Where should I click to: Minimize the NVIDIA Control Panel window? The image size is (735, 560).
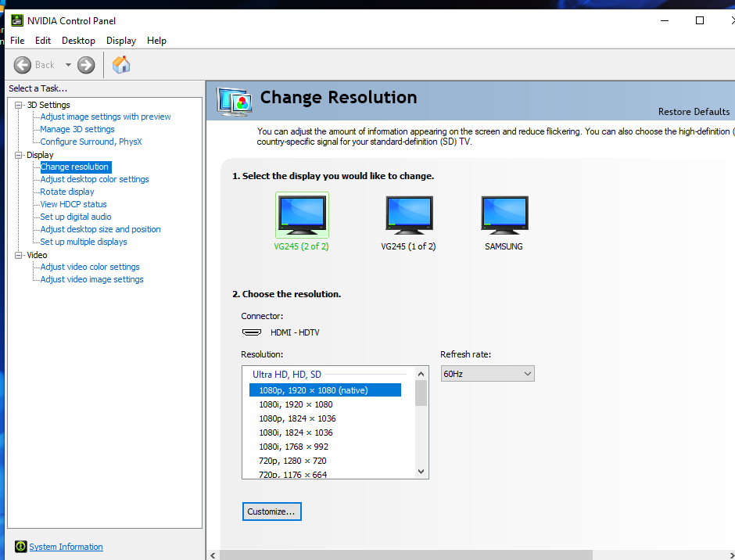tap(664, 20)
